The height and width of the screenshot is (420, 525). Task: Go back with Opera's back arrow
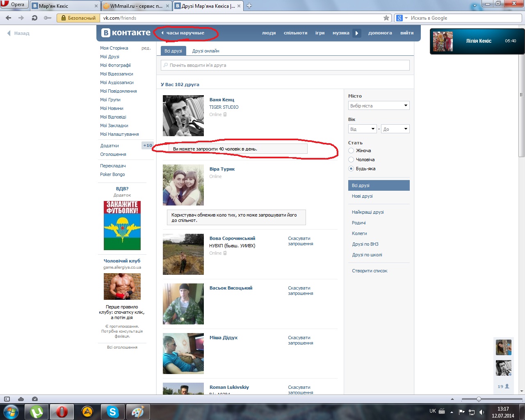[9, 18]
